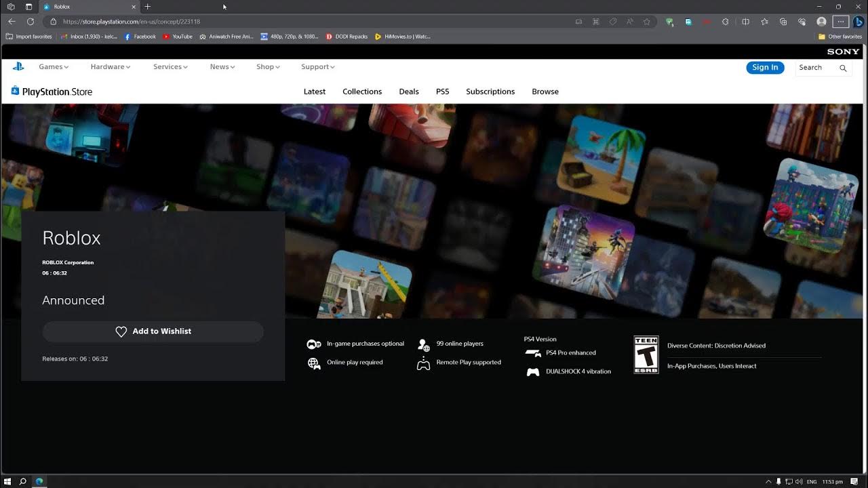Open the Browse store tab
This screenshot has width=868, height=488.
pyautogui.click(x=545, y=91)
